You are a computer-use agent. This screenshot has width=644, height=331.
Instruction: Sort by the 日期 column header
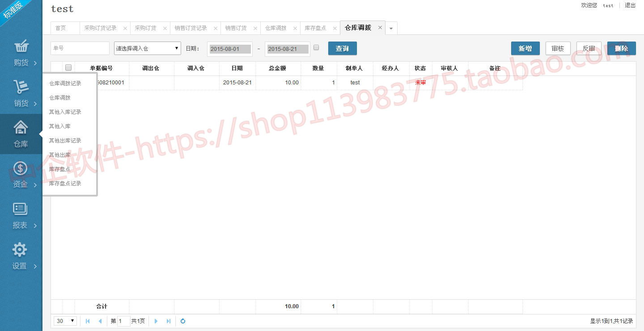237,68
